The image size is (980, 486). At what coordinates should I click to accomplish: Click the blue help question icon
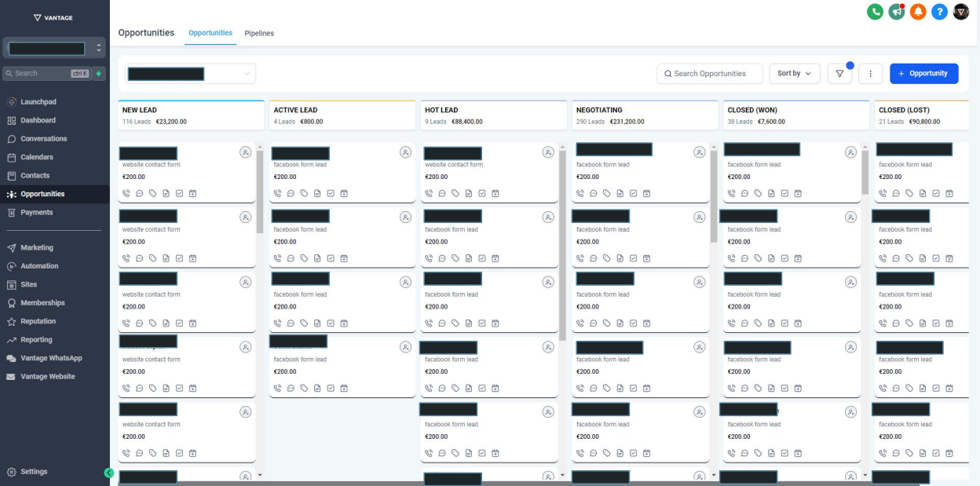(939, 12)
